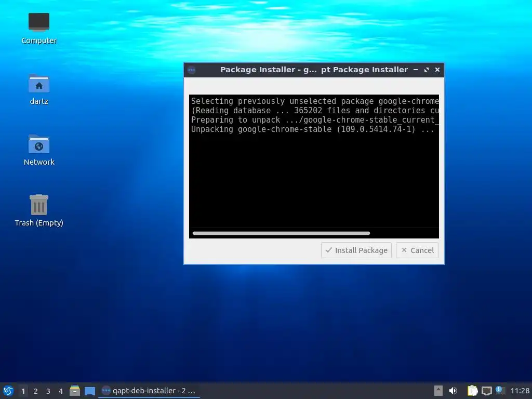Open the volume control tray icon
This screenshot has width=532, height=399.
(453, 391)
